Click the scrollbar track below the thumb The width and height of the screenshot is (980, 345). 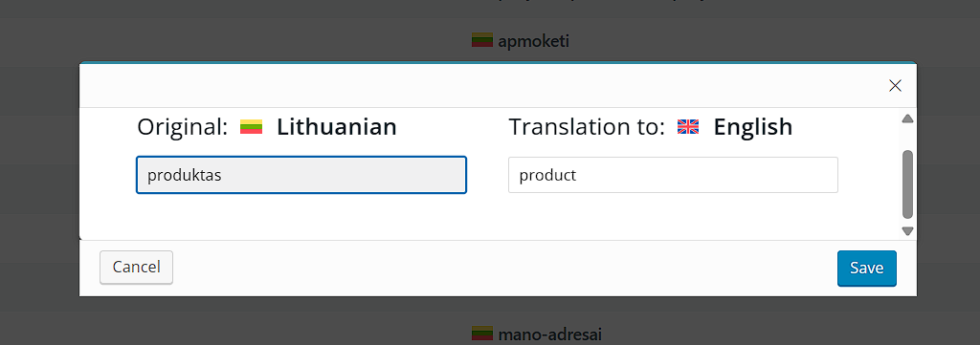(907, 222)
